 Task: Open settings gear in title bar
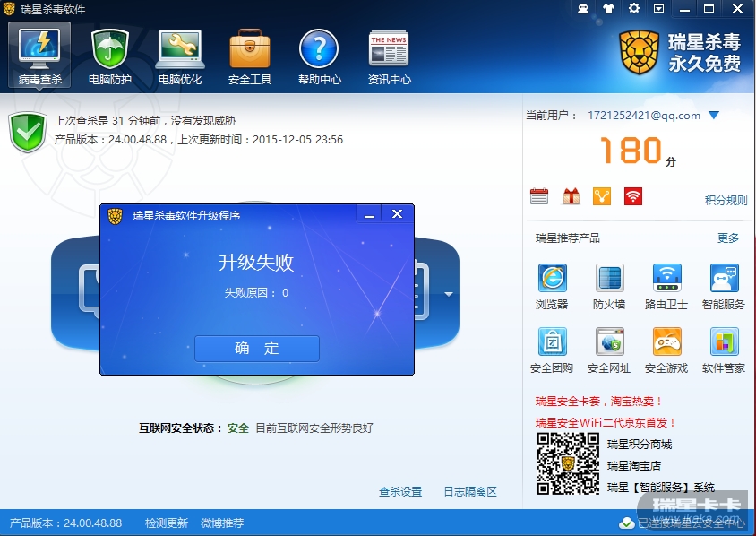633,8
